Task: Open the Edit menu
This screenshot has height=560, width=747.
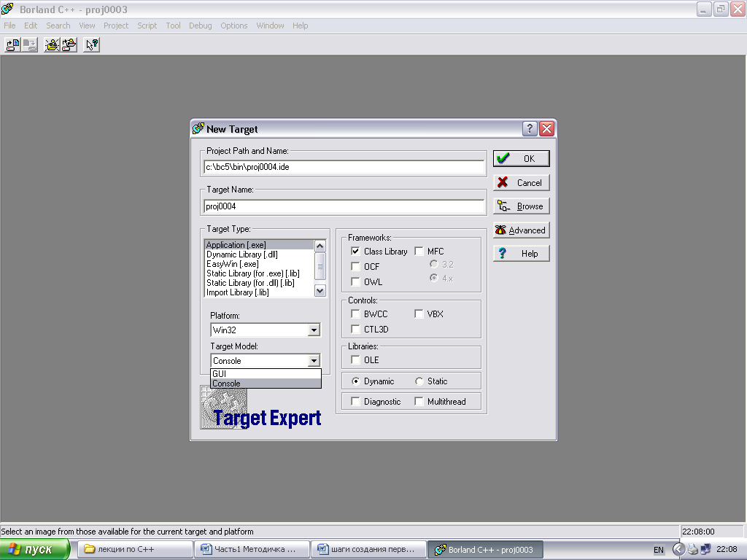Action: (x=31, y=26)
